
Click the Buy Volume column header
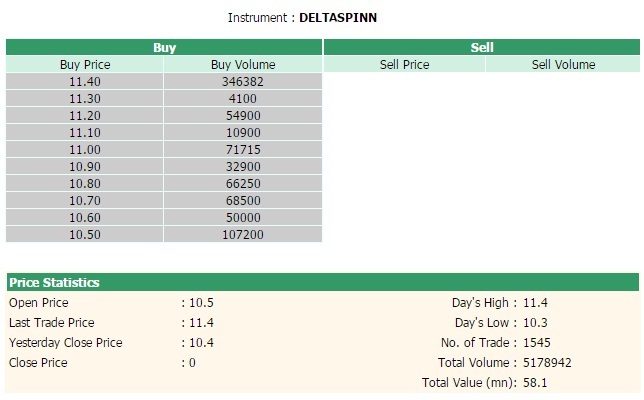243,65
